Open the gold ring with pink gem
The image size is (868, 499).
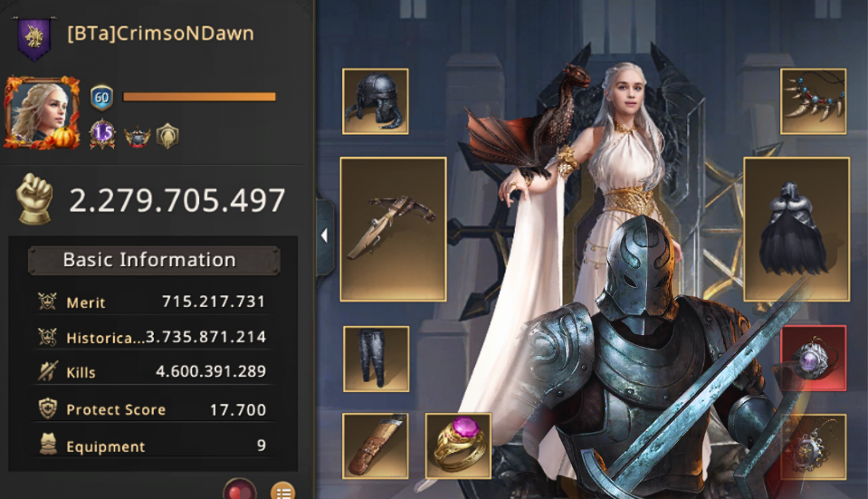point(458,446)
